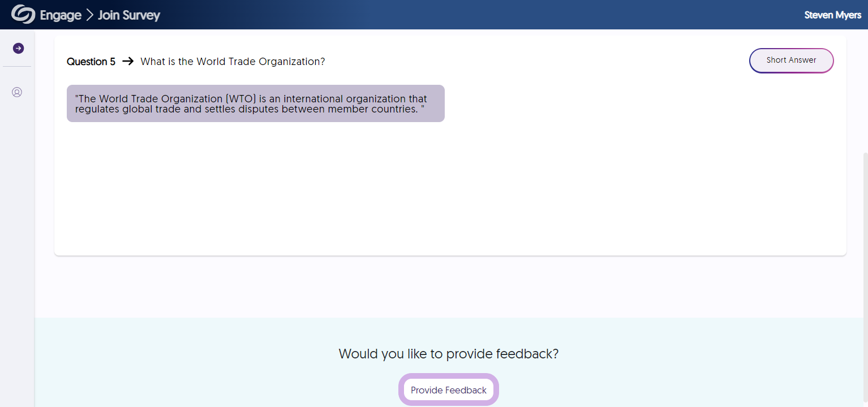Open the user profile sidebar icon

click(x=17, y=92)
